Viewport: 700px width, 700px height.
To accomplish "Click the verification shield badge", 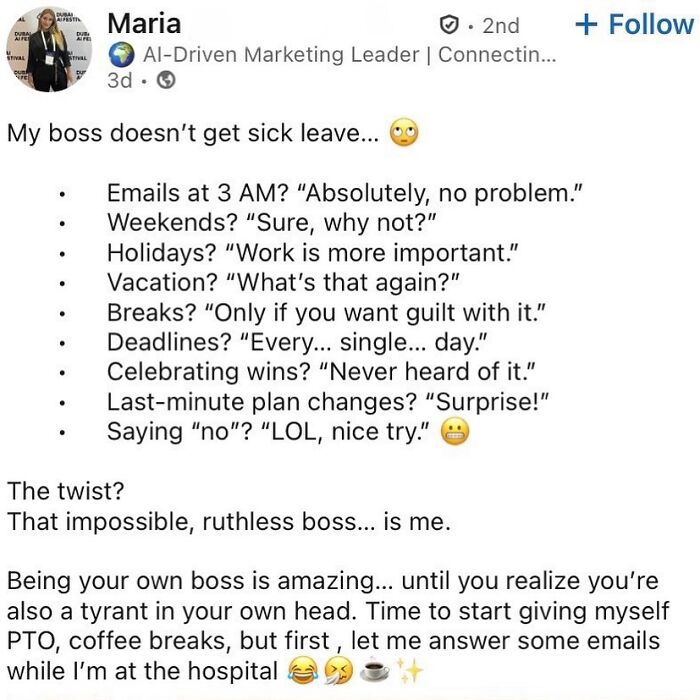I will point(449,25).
